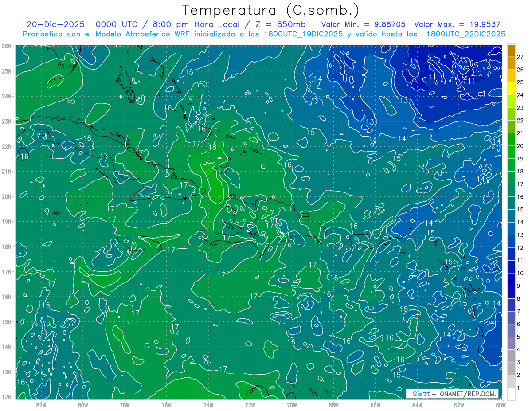532x411 pixels.
Task: Pick the white swatch at legend bottom
Action: click(x=512, y=394)
